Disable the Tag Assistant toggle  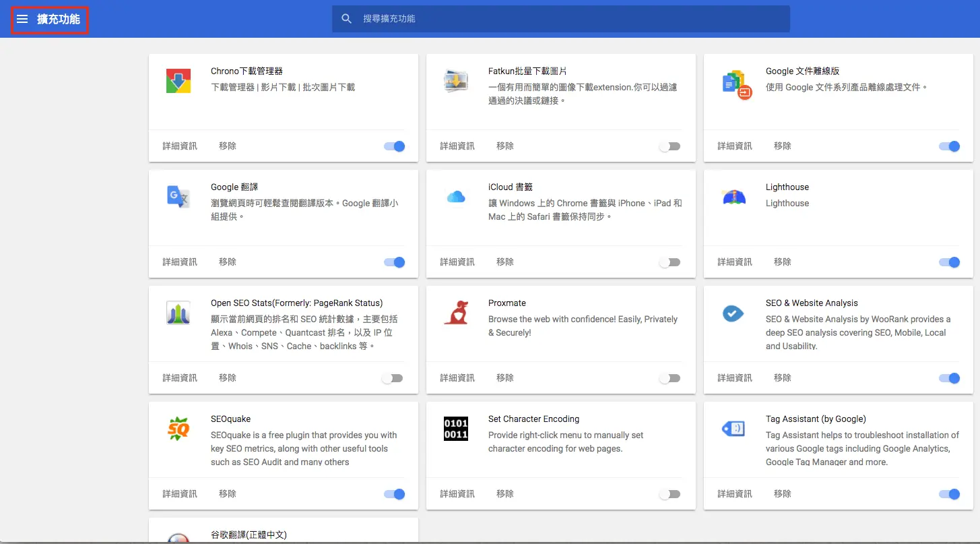coord(950,494)
